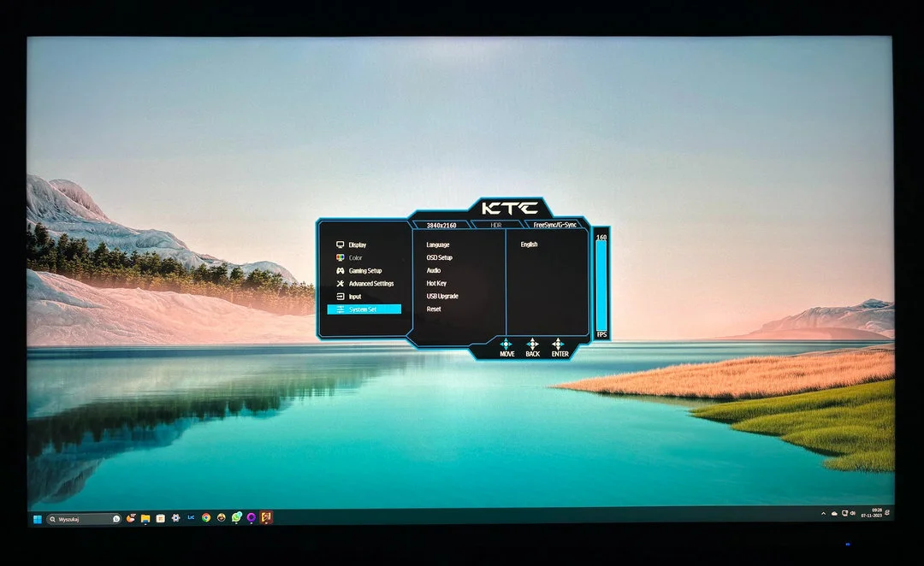Open Advanced Settings with the wrench icon
This screenshot has width=924, height=566.
340,284
